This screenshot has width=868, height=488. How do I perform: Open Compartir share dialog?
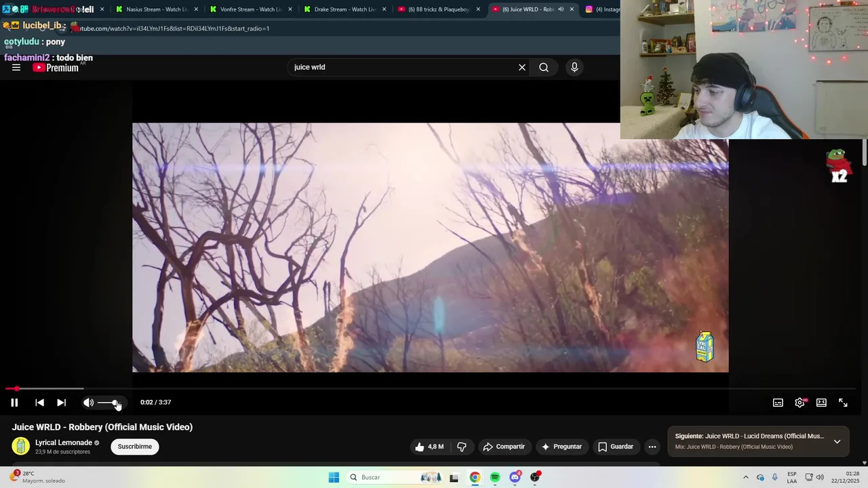point(504,447)
